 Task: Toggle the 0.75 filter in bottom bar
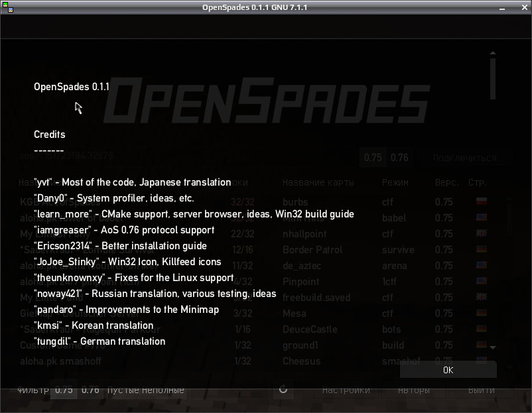64,390
